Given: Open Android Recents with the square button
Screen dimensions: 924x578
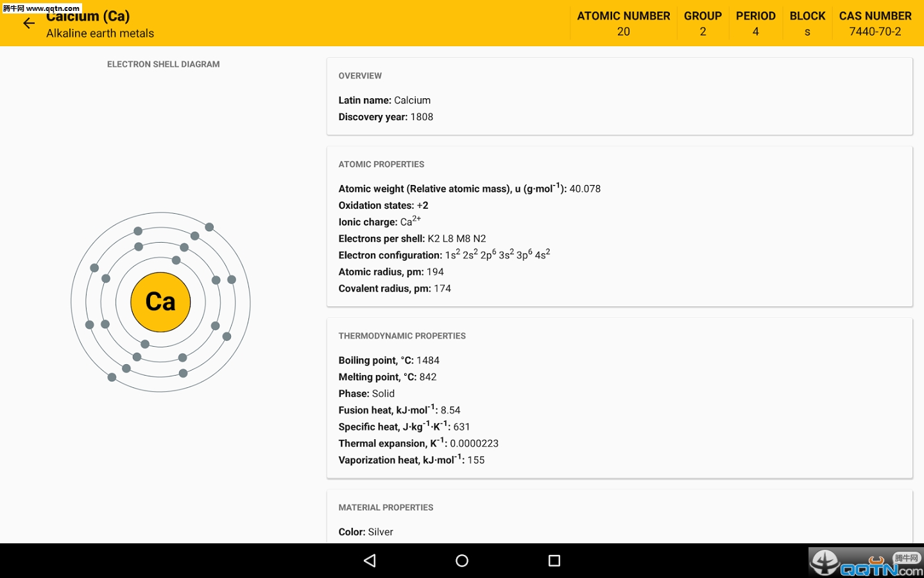Looking at the screenshot, I should tap(554, 561).
